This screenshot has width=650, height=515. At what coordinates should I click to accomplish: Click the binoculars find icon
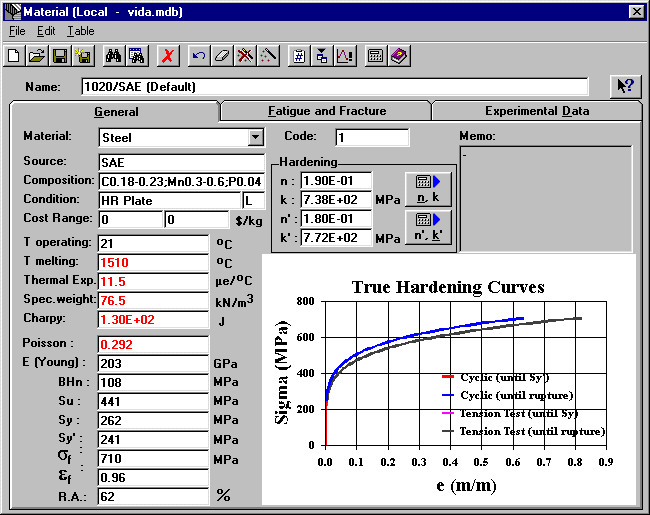113,56
